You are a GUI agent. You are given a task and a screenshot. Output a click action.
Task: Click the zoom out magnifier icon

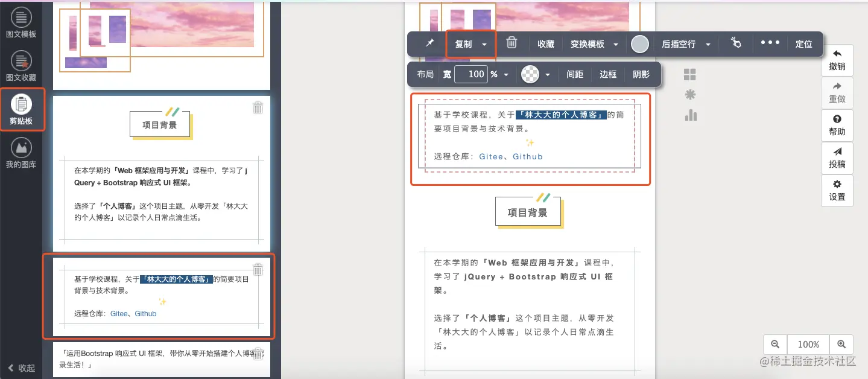(775, 344)
